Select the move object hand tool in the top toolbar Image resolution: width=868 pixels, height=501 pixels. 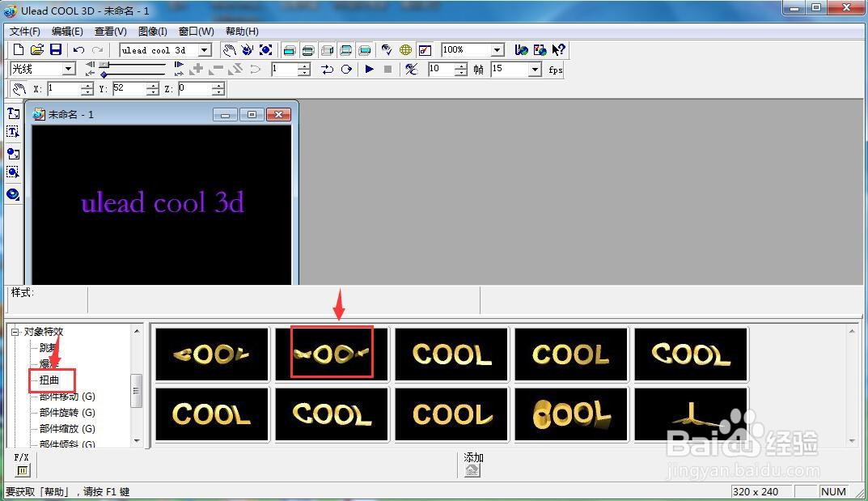(229, 50)
